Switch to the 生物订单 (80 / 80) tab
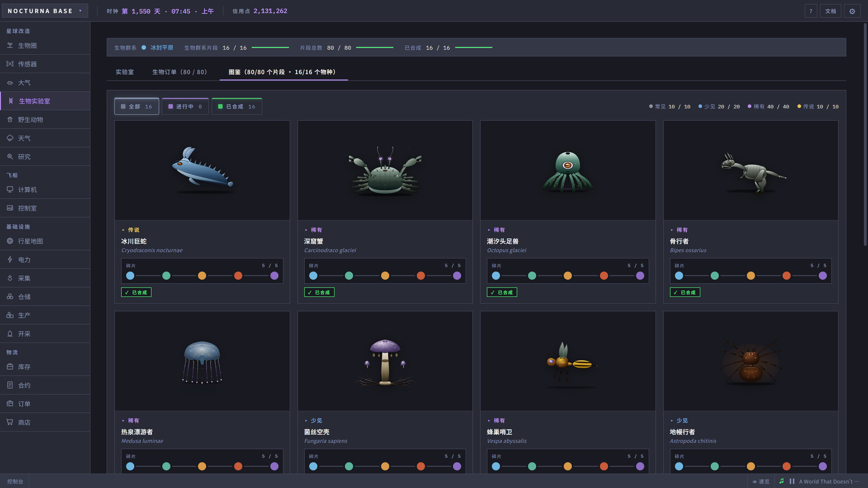This screenshot has height=488, width=868. pyautogui.click(x=180, y=72)
